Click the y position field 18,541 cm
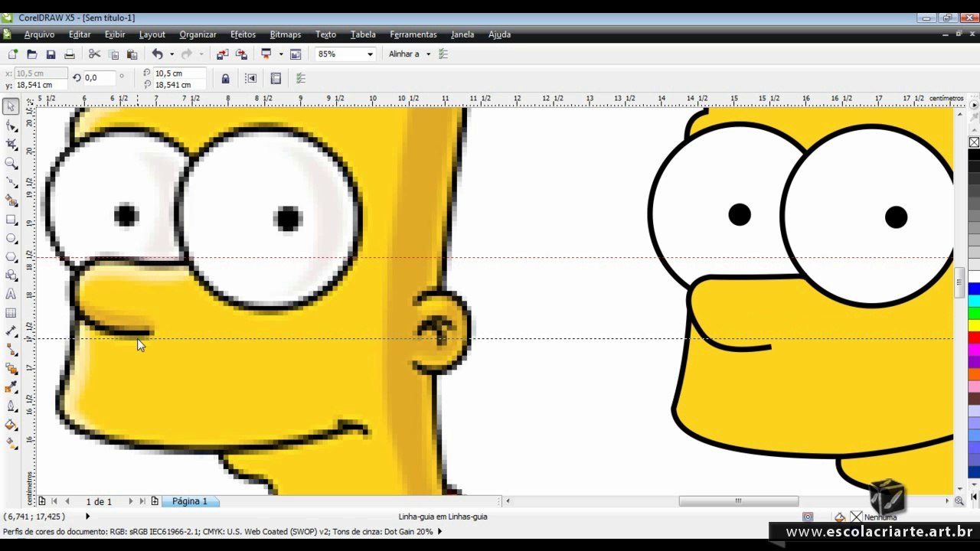980x551 pixels. click(41, 85)
